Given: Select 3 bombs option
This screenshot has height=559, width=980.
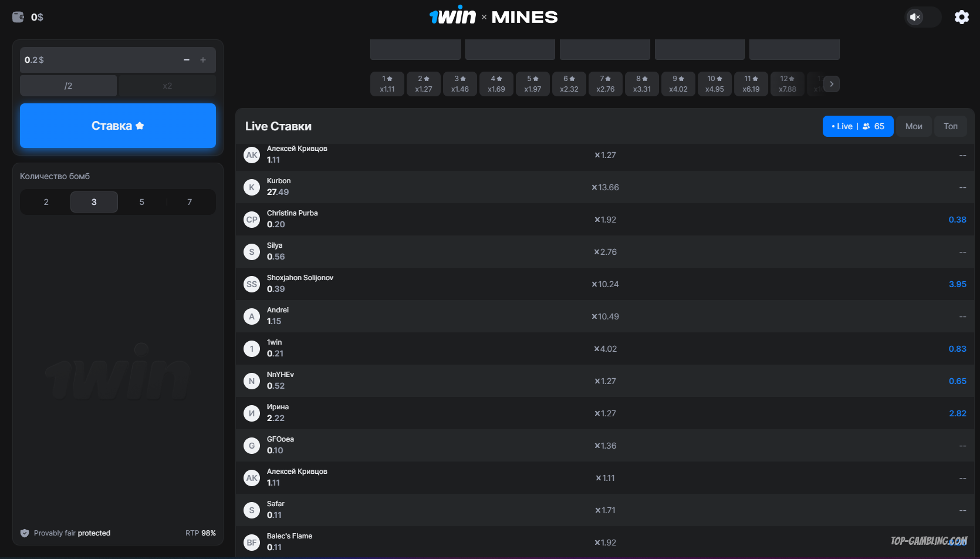Looking at the screenshot, I should [94, 202].
